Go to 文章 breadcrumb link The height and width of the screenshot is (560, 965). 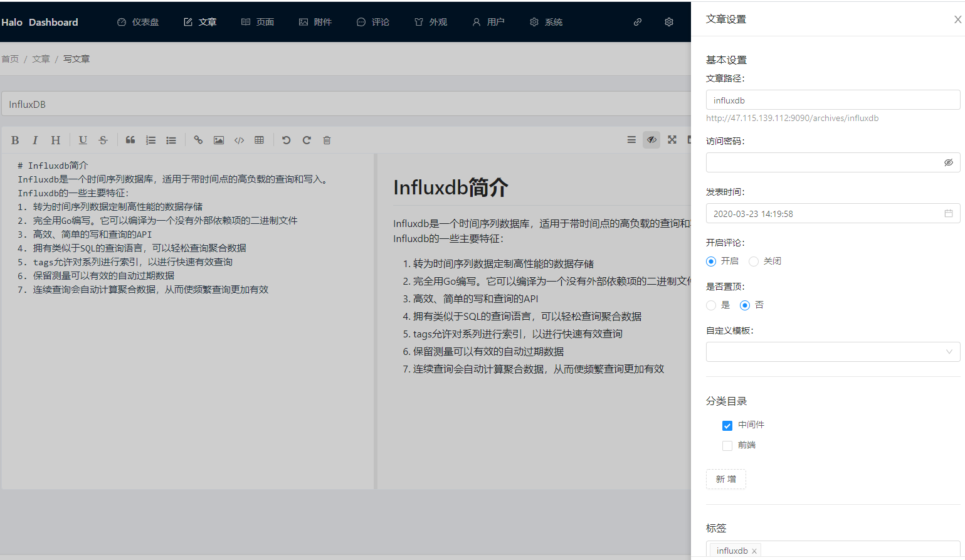coord(41,59)
